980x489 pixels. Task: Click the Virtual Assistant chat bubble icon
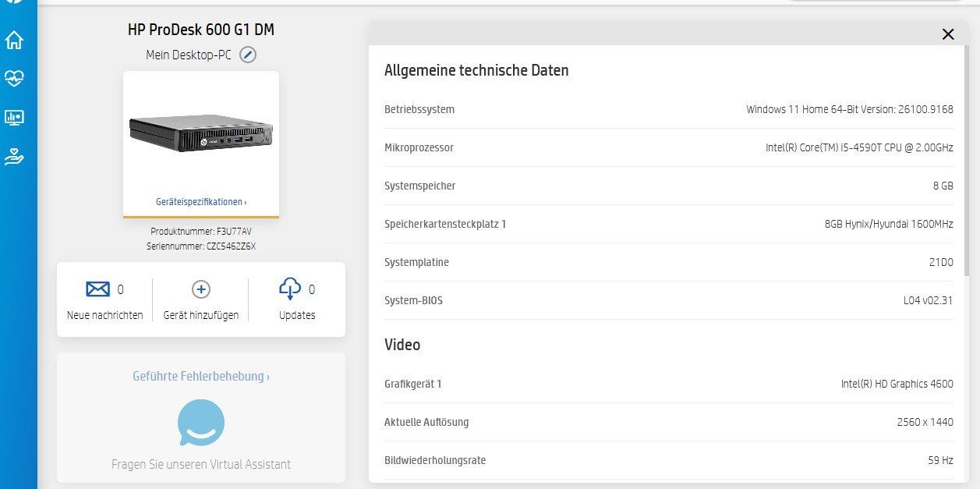[201, 422]
